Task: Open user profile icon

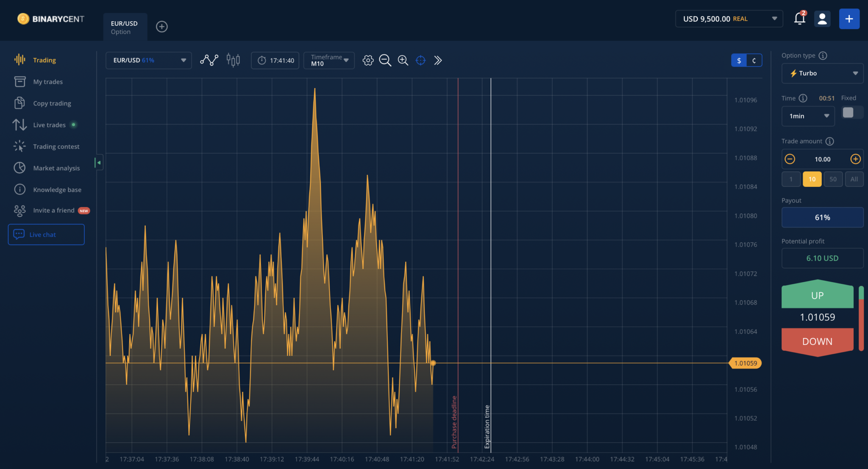Action: tap(822, 19)
